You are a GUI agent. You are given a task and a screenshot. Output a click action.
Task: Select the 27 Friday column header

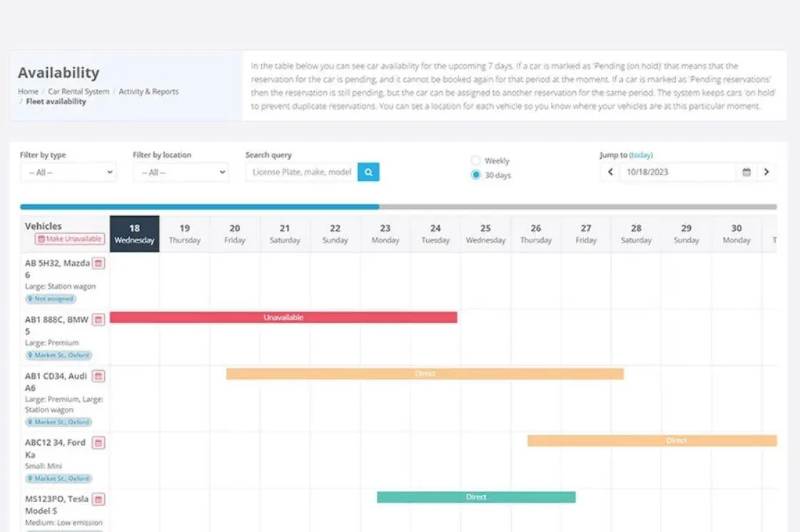tap(586, 234)
